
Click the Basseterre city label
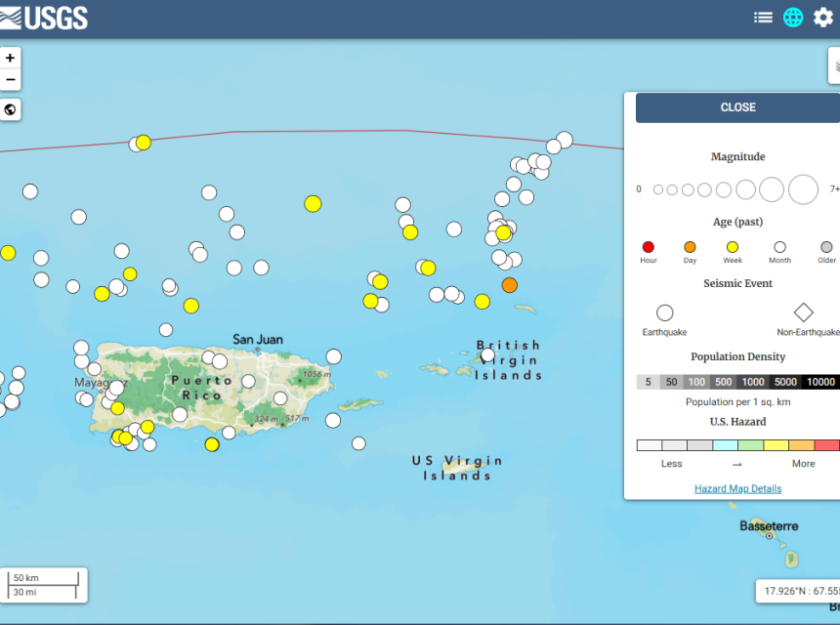point(769,526)
